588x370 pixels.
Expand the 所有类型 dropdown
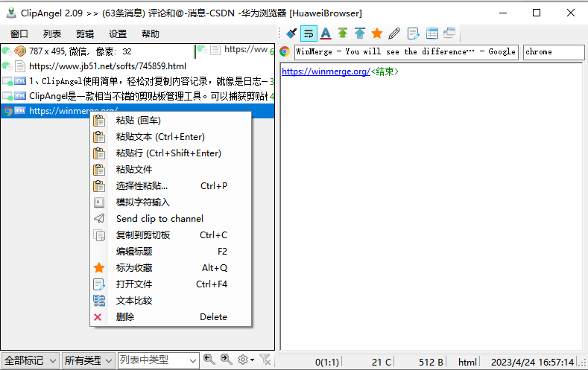88,360
